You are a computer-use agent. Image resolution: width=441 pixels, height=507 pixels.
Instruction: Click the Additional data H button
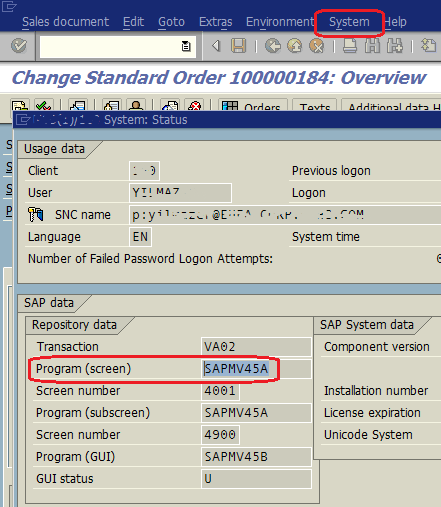coord(391,105)
